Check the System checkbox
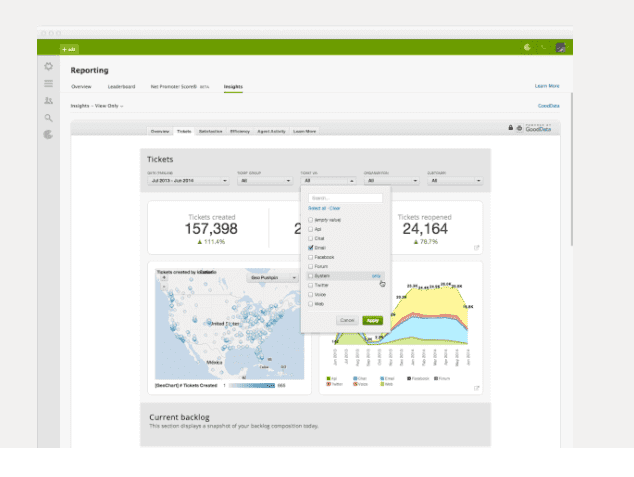Viewport: 634px width, 477px height. tap(311, 275)
